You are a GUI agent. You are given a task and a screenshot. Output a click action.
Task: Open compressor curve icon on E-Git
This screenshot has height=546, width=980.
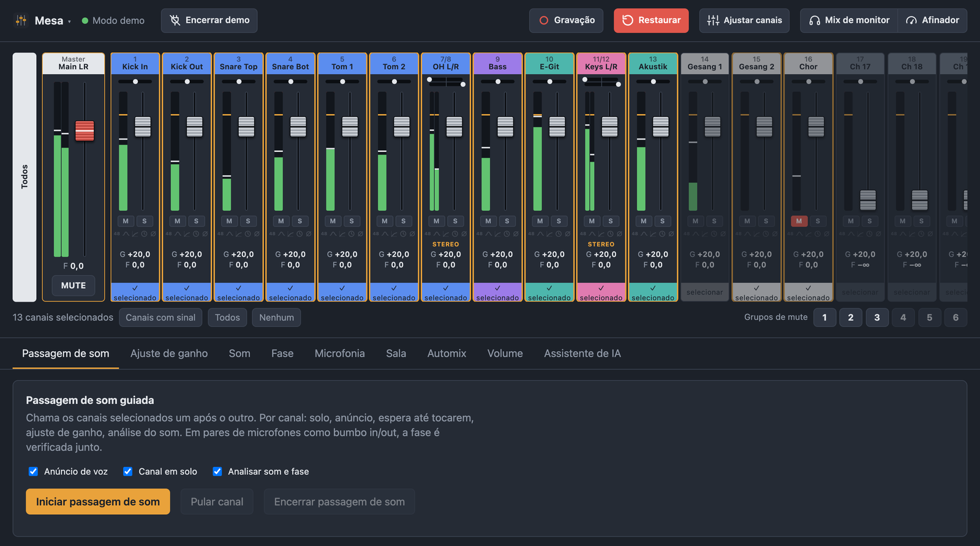549,233
